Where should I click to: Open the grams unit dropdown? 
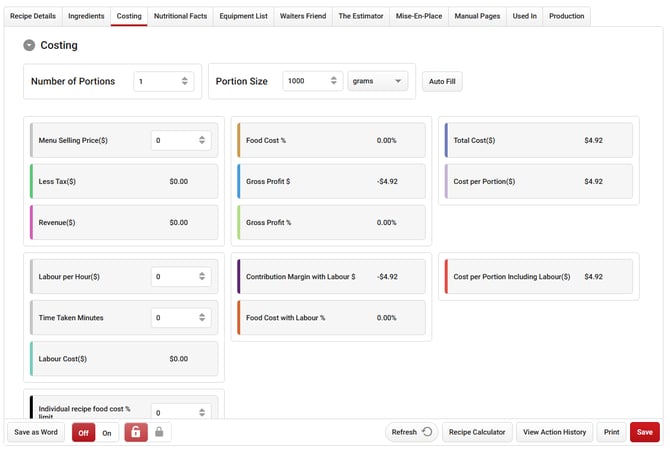point(377,81)
